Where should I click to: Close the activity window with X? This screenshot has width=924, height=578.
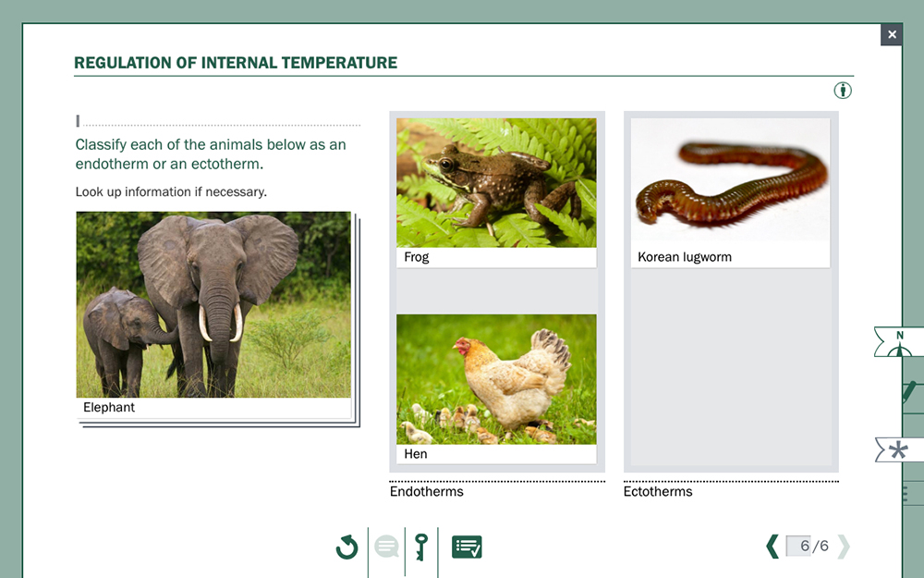(x=892, y=35)
